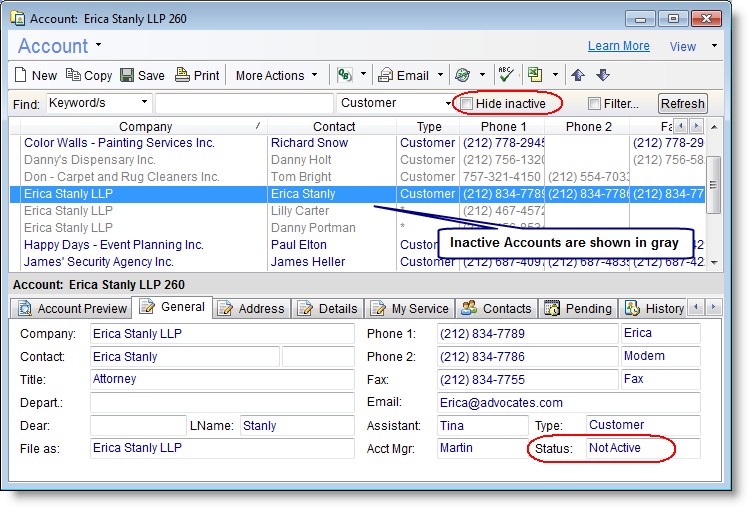Enable the Hide inactive checkbox
748x507 pixels.
click(467, 104)
